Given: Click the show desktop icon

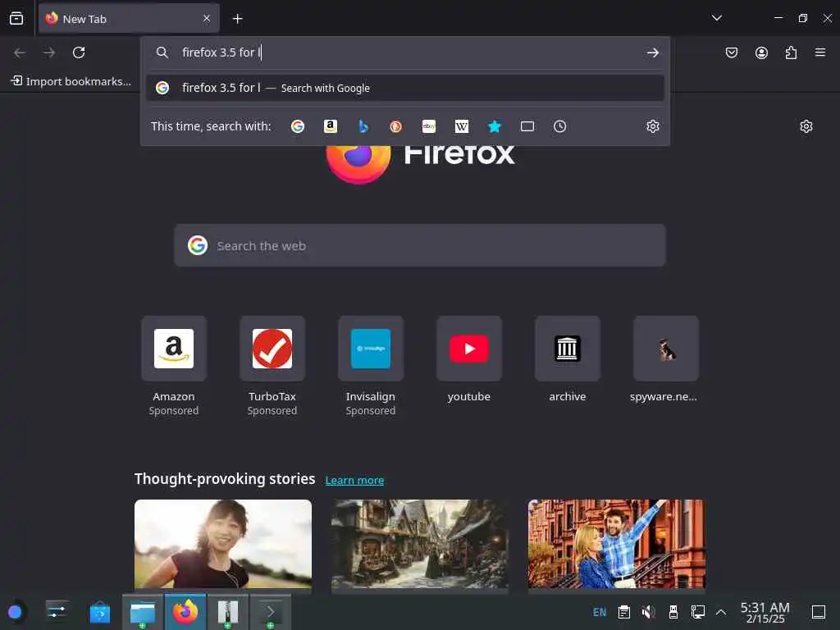Looking at the screenshot, I should tap(819, 612).
